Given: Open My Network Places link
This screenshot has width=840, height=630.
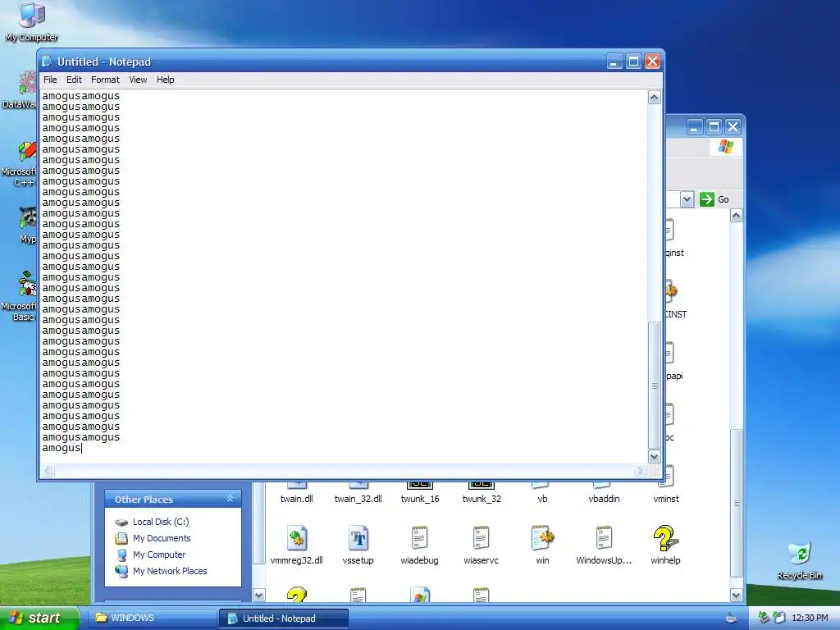Looking at the screenshot, I should [x=170, y=571].
